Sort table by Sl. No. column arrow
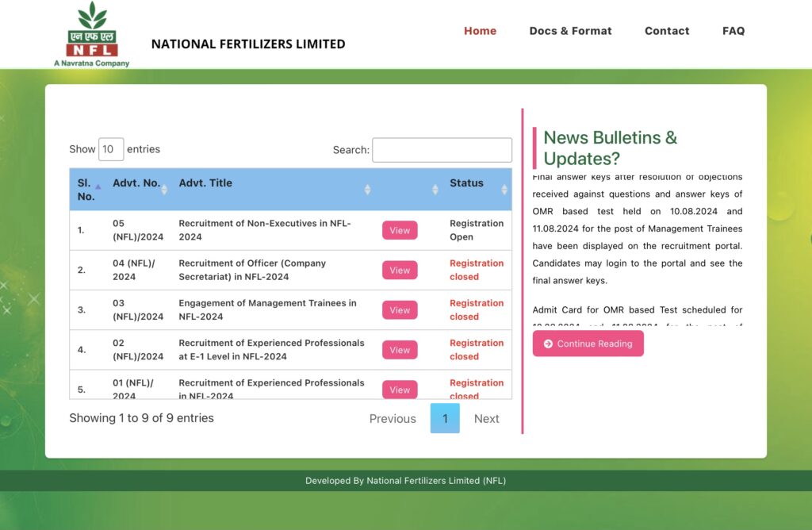Screen dimensions: 812x530 [x=98, y=186]
